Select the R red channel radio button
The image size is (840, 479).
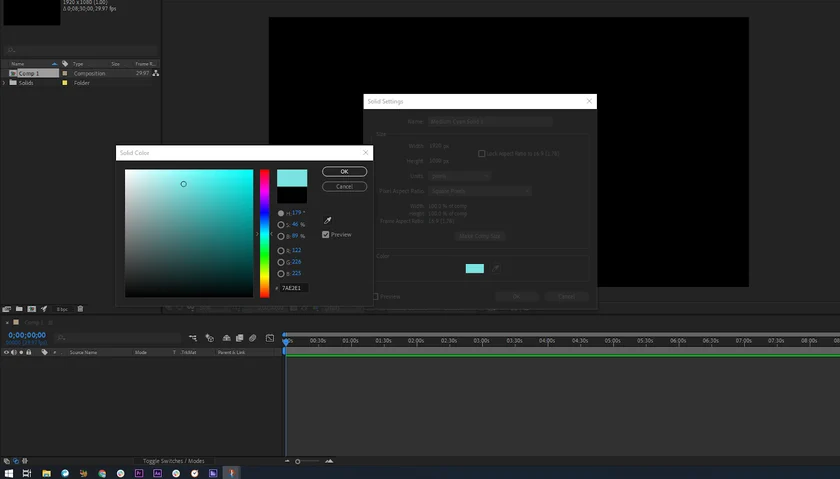click(281, 250)
